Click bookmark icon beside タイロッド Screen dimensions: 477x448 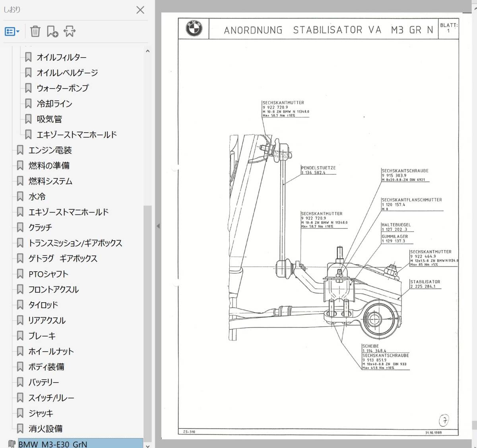(20, 305)
